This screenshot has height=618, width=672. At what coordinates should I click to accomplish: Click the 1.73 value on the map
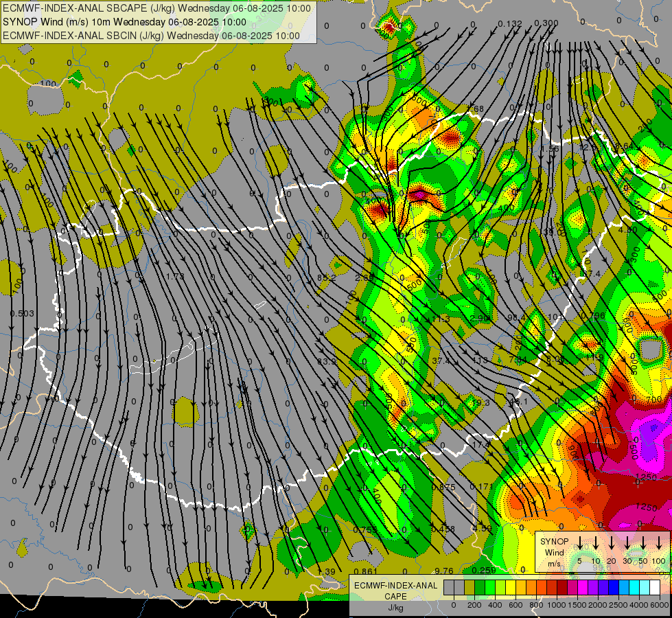tap(175, 276)
